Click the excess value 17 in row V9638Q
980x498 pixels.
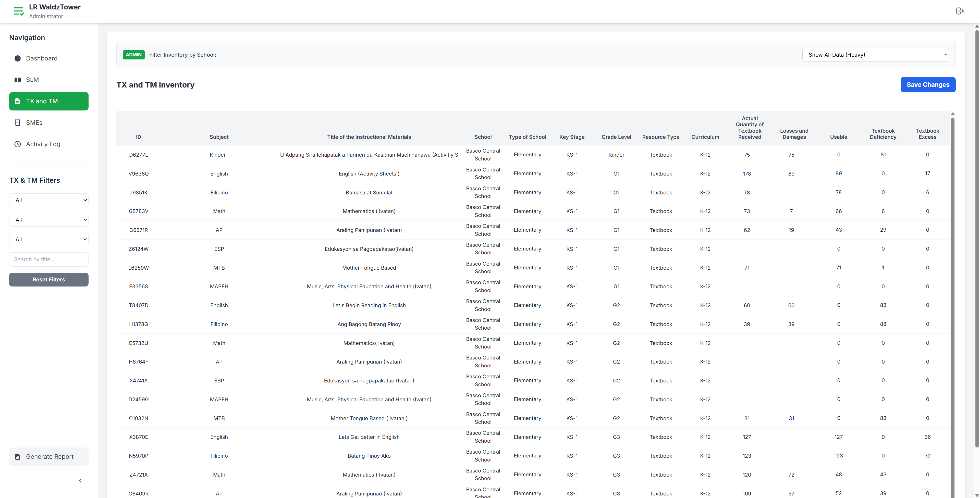coord(927,173)
